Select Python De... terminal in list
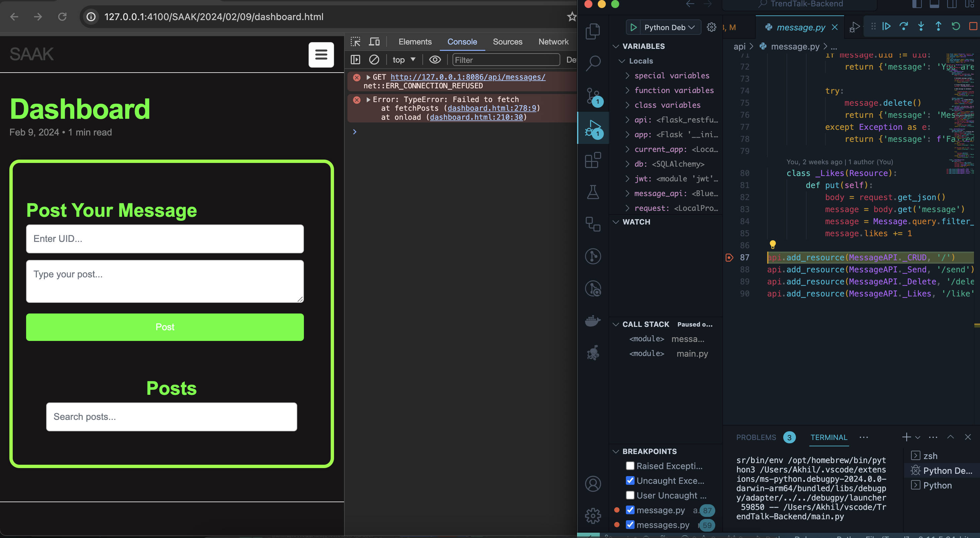Screen dimensions: 980x538 tap(941, 471)
